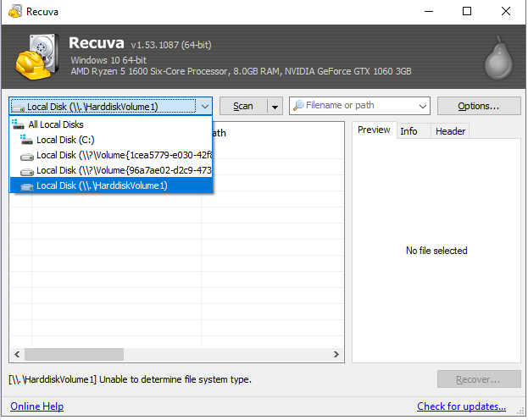Pick the Volume{1cea5779 local disk entry
Screen dimensions: 528x420
click(111, 155)
